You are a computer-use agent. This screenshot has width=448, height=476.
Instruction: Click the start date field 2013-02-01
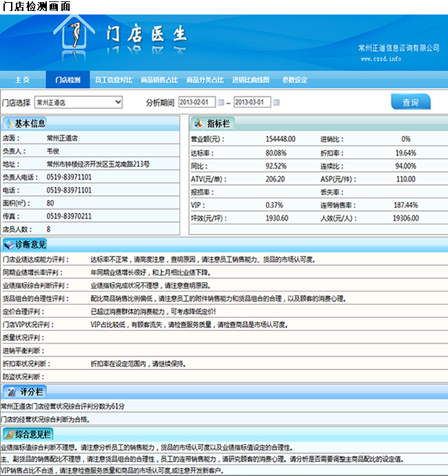197,102
